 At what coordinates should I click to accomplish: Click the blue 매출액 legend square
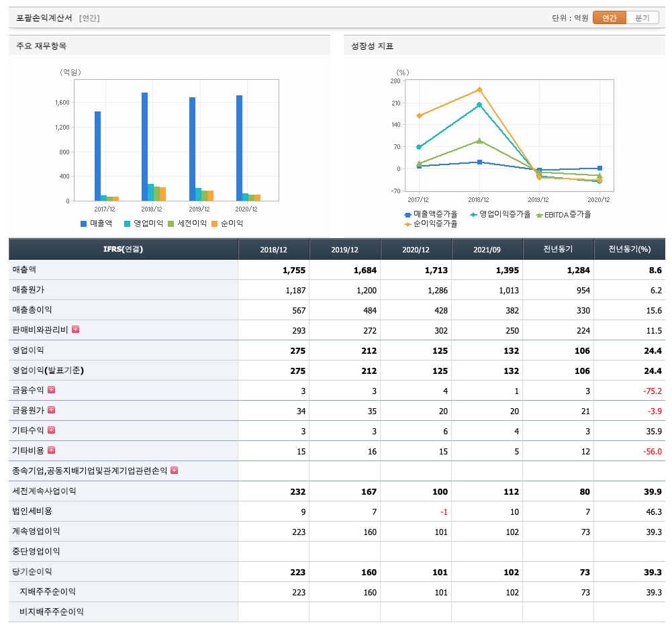click(83, 224)
